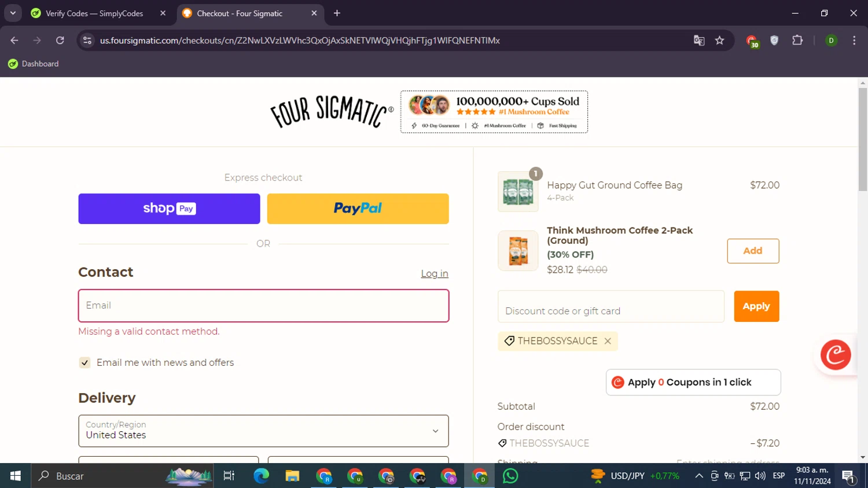Screen dimensions: 868x488
Task: Open the shield extension icon
Action: coord(774,41)
